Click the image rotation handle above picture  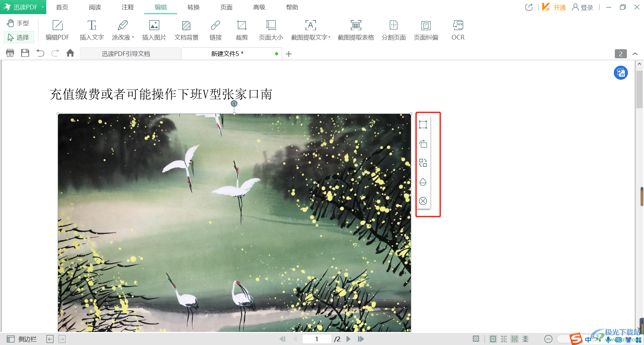click(x=234, y=103)
